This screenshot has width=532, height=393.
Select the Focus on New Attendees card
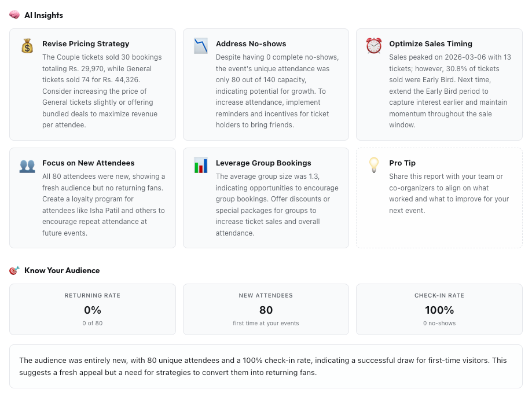click(92, 197)
